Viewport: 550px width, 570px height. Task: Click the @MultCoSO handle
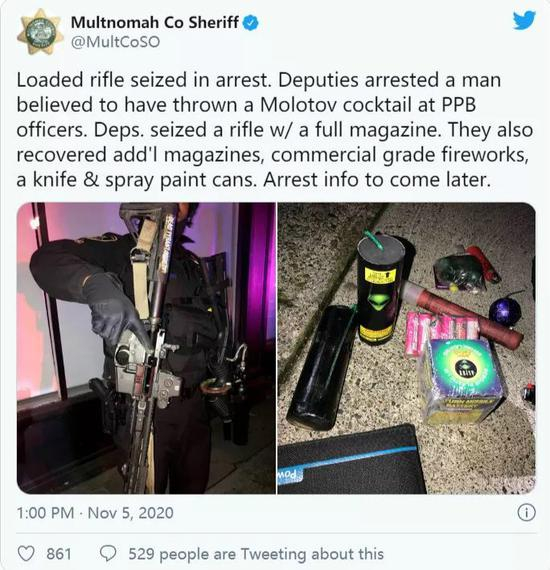tap(116, 42)
